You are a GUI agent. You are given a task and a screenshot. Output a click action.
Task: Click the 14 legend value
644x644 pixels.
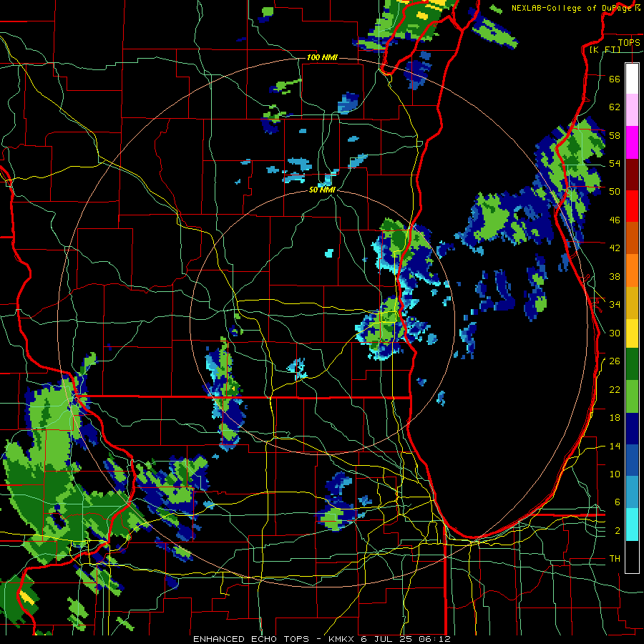point(615,446)
